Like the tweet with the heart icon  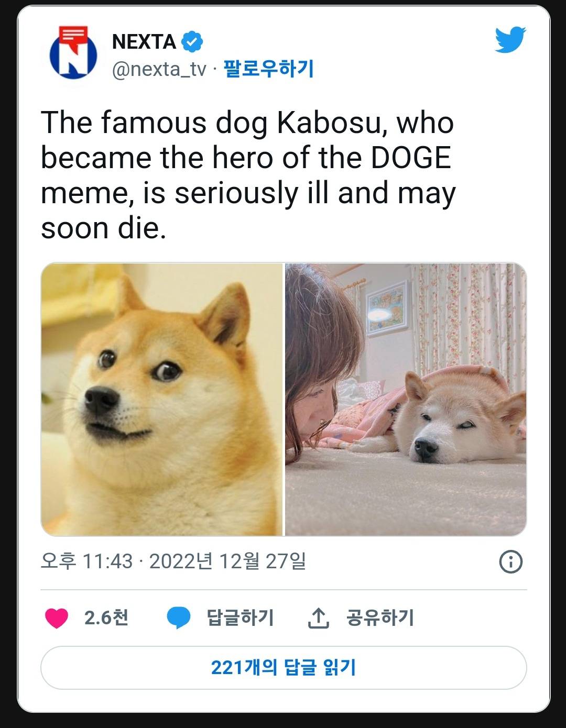(x=57, y=618)
